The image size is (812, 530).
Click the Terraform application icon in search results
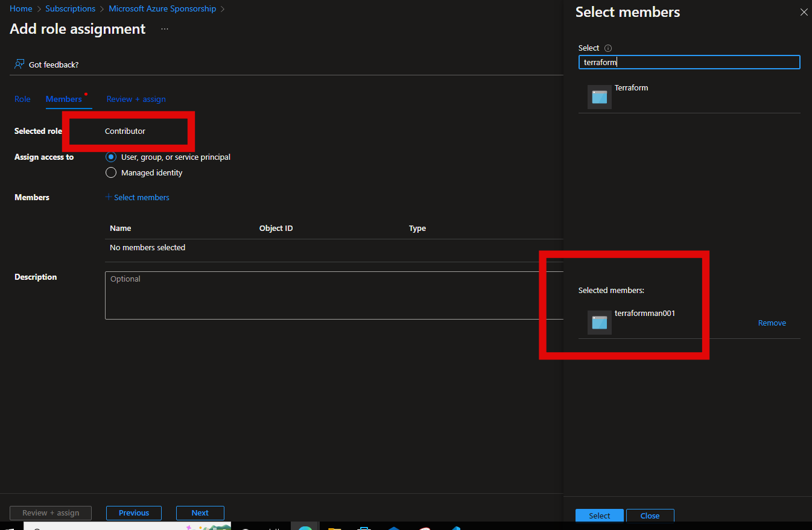(x=600, y=97)
